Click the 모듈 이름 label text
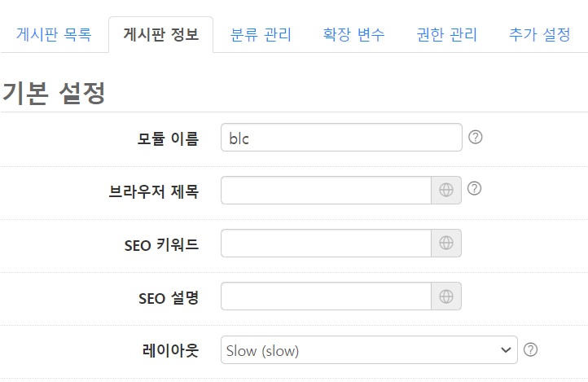Image resolution: width=588 pixels, height=382 pixels. tap(167, 138)
